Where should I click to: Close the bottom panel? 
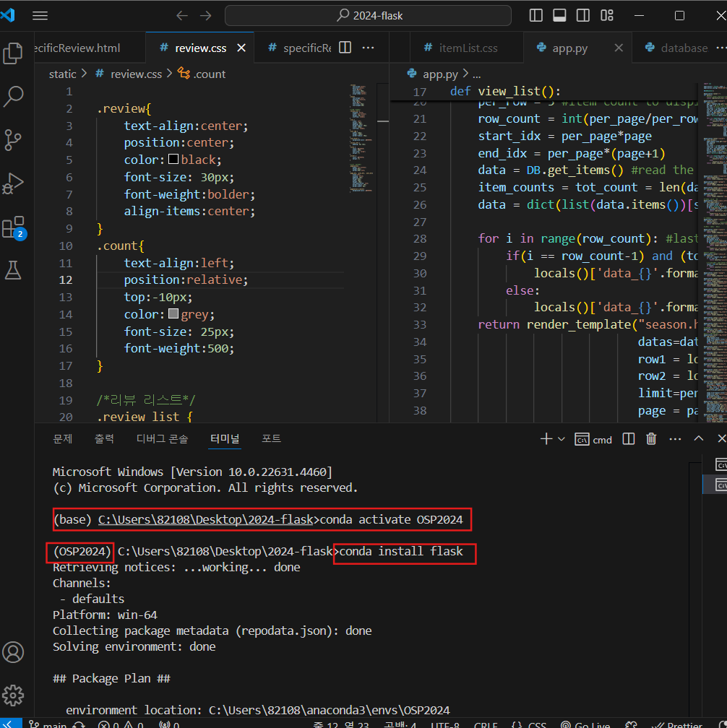coord(721,439)
